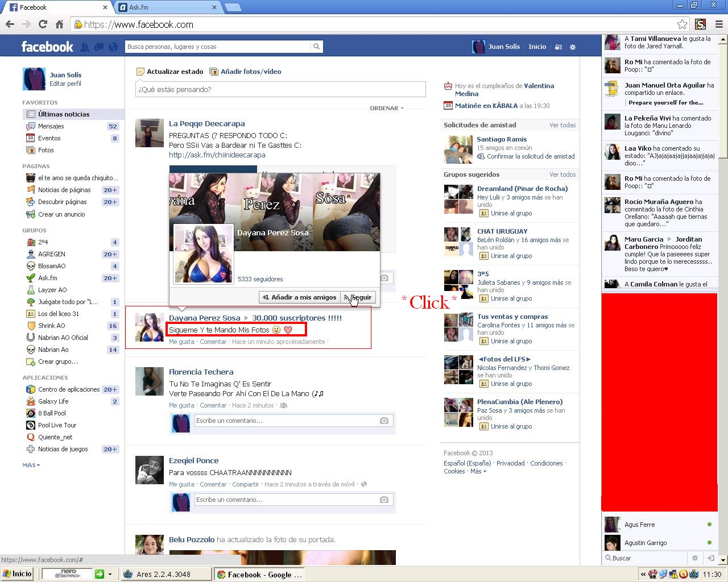
Task: Select Actualizar estado option
Action: [x=169, y=72]
